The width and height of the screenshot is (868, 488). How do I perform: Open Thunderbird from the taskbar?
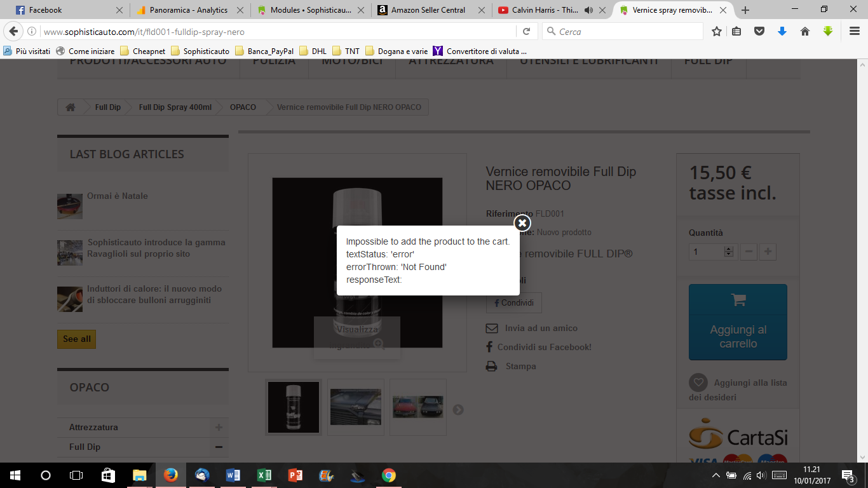pyautogui.click(x=202, y=475)
